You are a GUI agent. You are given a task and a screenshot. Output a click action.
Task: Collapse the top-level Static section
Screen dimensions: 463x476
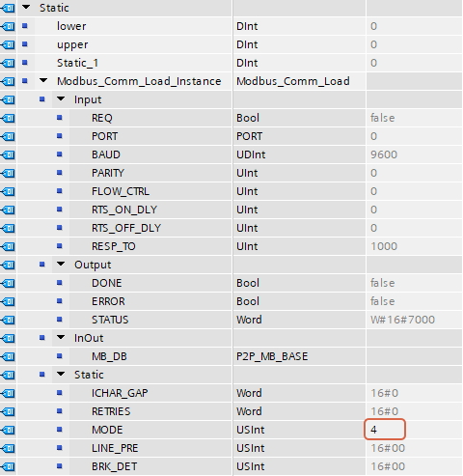(26, 7)
